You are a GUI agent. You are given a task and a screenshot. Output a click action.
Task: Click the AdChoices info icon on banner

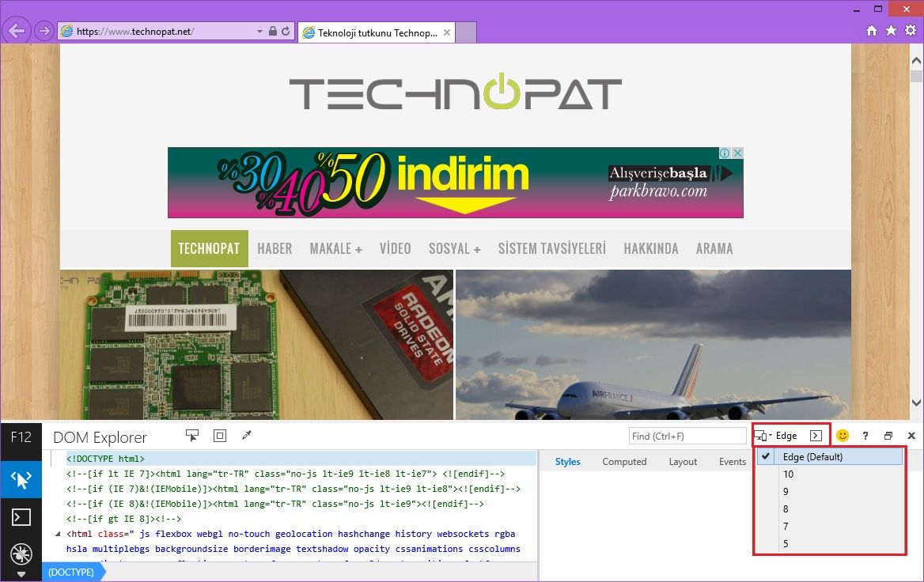725,153
